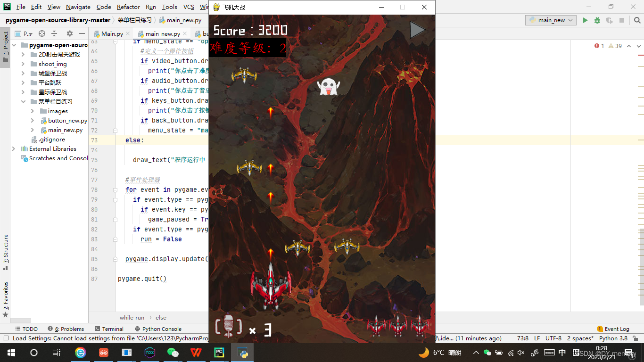Click 2 spaces indent setting
The height and width of the screenshot is (362, 644).
pyautogui.click(x=580, y=338)
